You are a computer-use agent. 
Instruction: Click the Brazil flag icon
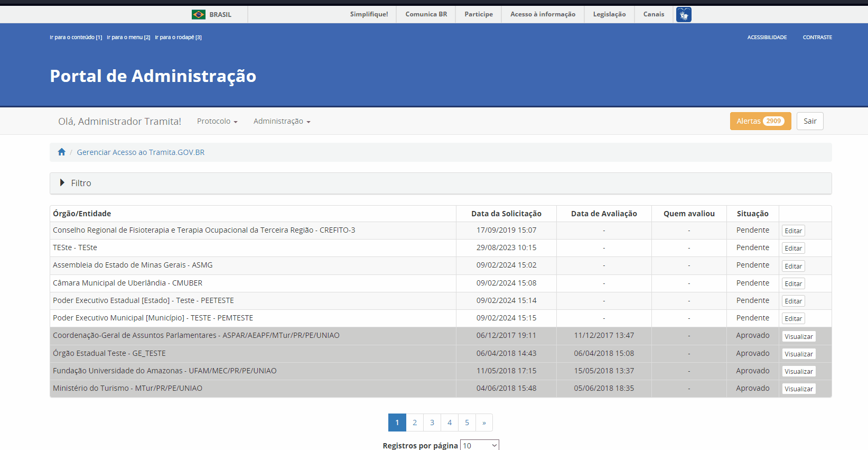coord(199,14)
